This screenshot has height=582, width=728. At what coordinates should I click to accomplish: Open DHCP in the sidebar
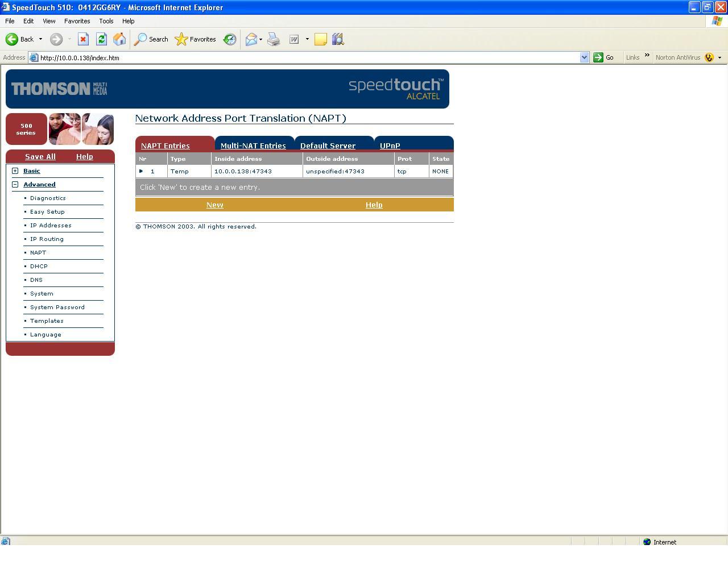click(39, 266)
